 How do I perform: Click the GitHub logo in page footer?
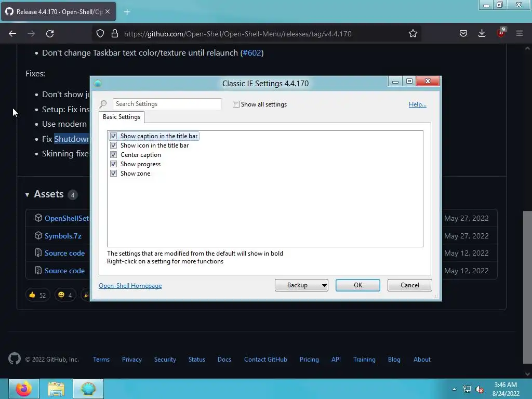(x=15, y=358)
